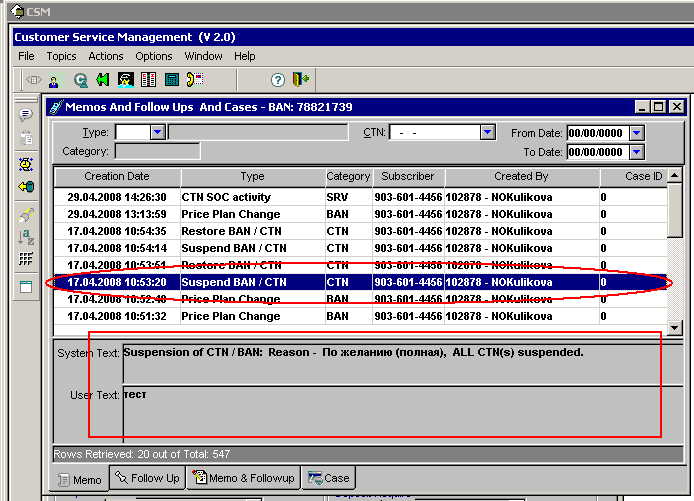This screenshot has width=694, height=501.
Task: Click the A-Z sort sidebar icon
Action: pos(26,237)
